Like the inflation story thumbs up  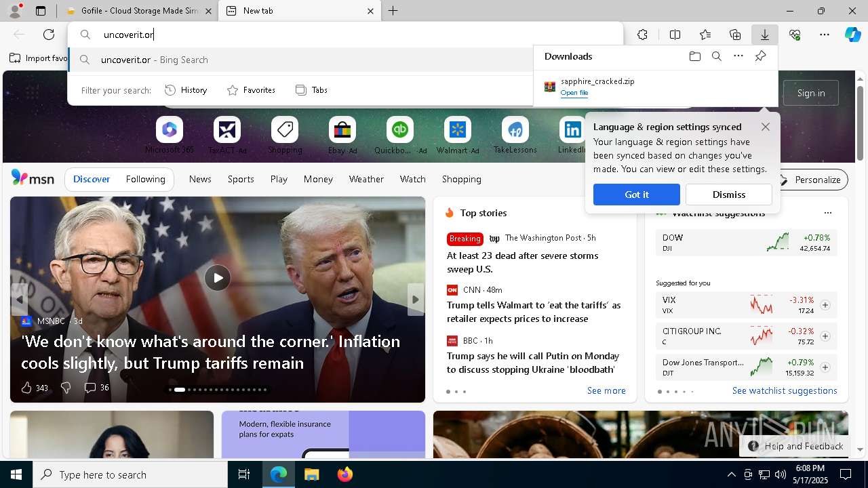pyautogui.click(x=26, y=388)
